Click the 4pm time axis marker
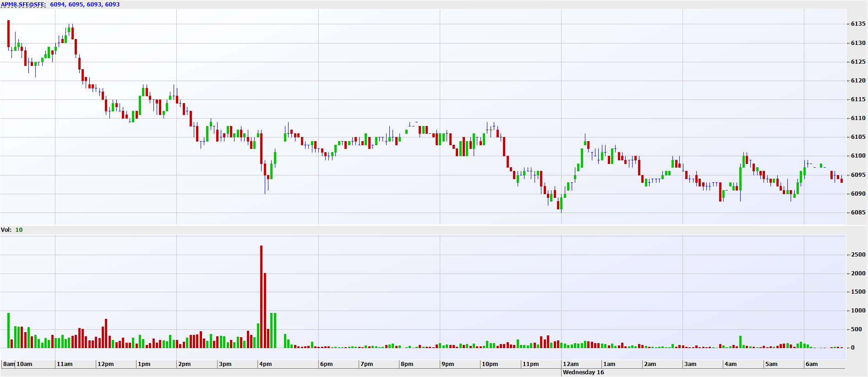Screen dimensions: 868x377 click(266, 364)
